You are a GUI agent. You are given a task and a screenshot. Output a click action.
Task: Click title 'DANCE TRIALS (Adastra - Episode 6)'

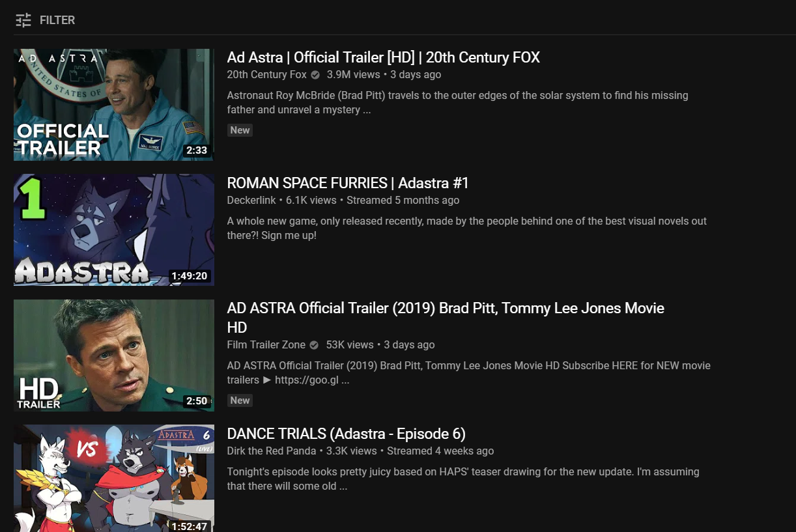(346, 434)
